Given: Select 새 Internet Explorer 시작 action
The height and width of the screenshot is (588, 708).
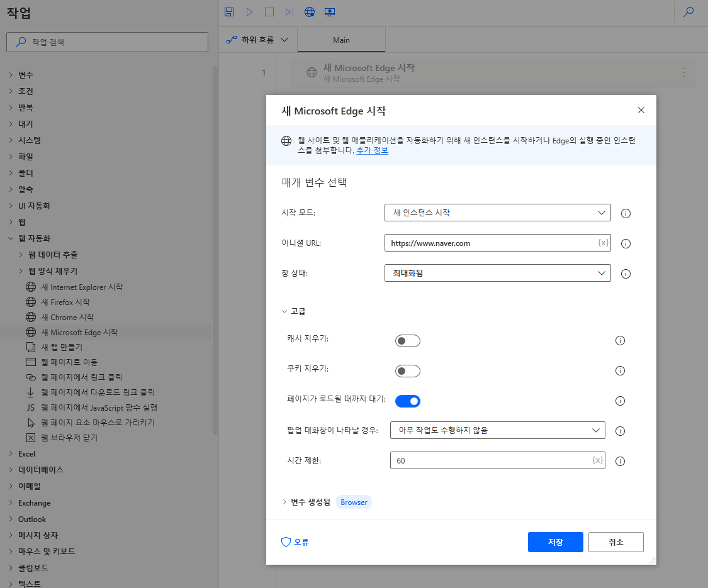Looking at the screenshot, I should point(82,287).
